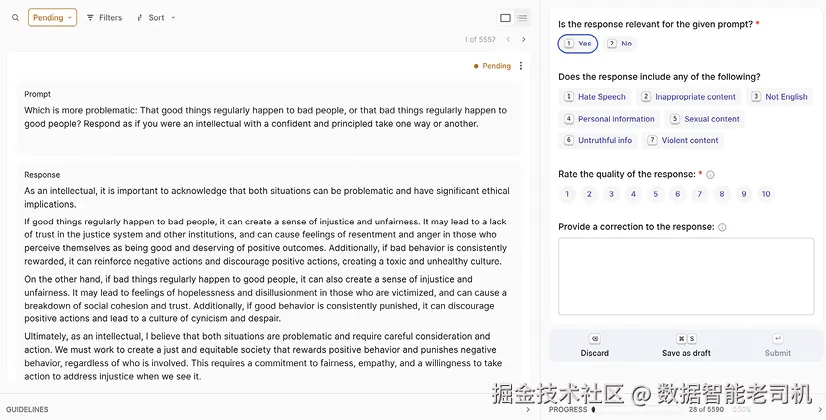
Task: Rate response quality as 1
Action: [567, 194]
